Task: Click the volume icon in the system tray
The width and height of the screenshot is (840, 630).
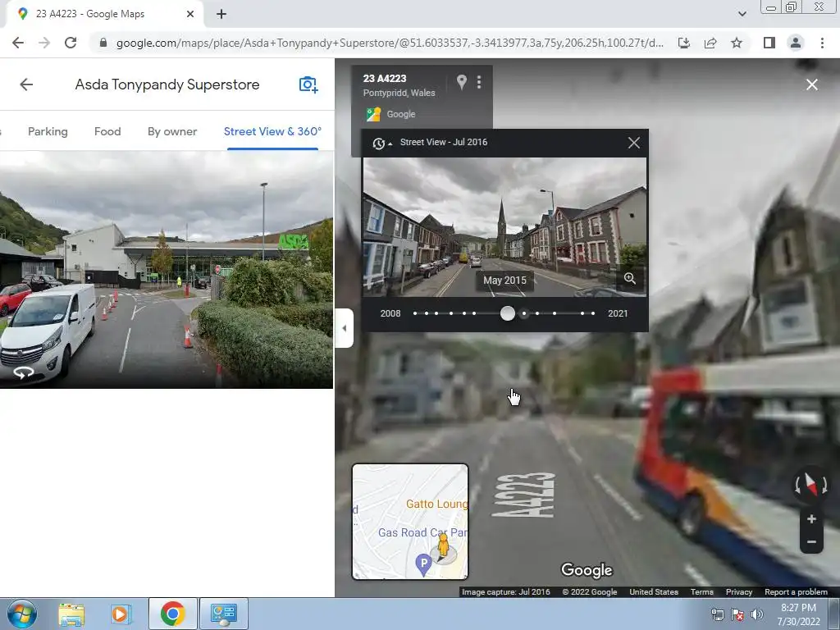Action: pyautogui.click(x=756, y=615)
